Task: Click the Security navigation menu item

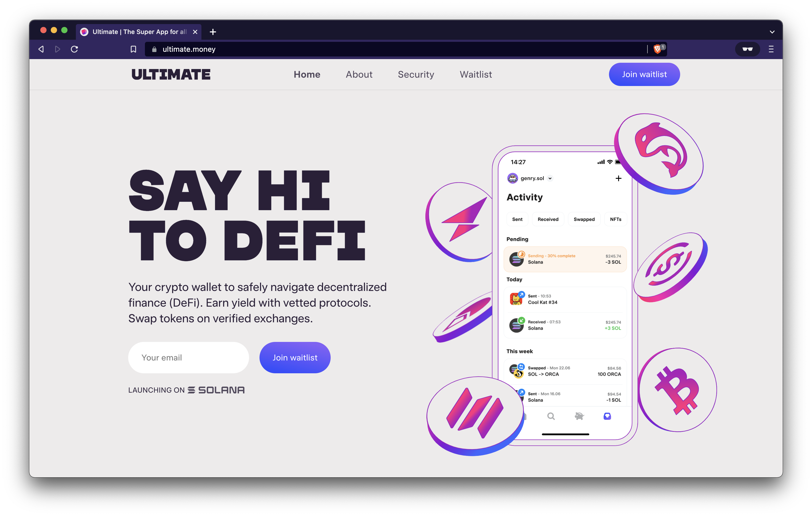Action: click(415, 74)
